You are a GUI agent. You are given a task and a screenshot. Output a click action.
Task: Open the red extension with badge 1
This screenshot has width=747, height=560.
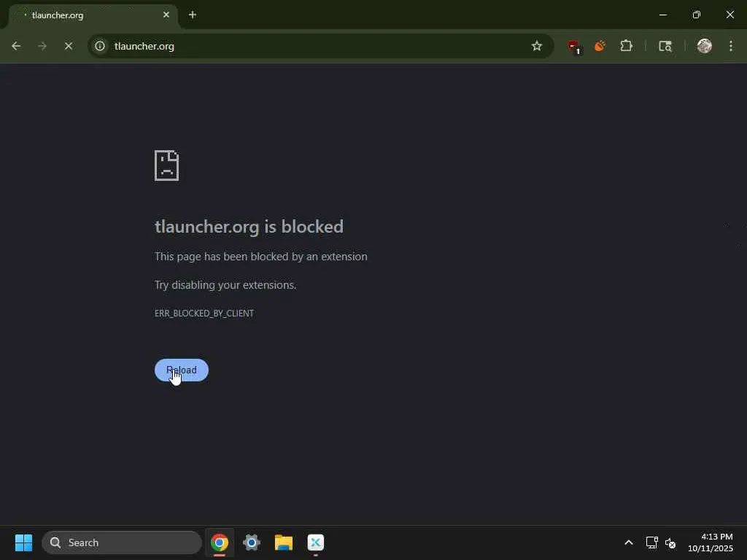point(574,46)
